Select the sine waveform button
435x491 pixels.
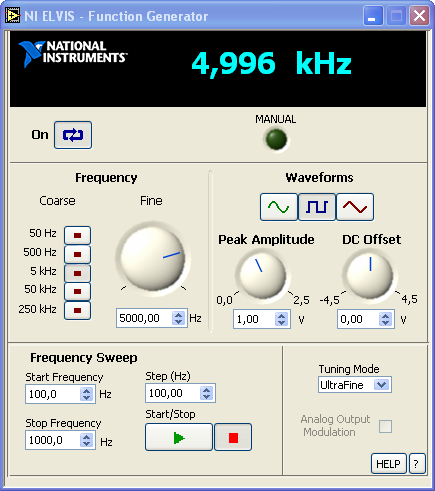pos(279,207)
